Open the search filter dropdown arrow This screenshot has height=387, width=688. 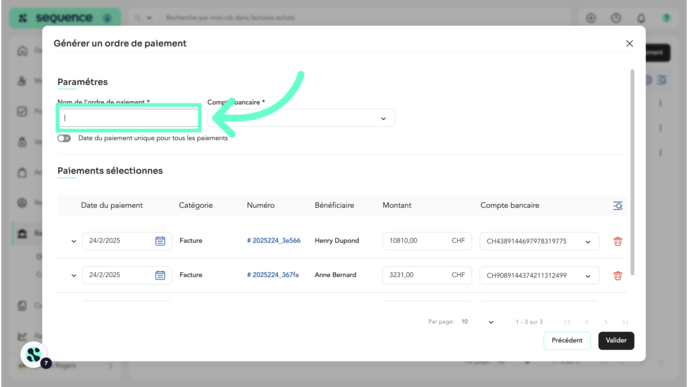[149, 18]
